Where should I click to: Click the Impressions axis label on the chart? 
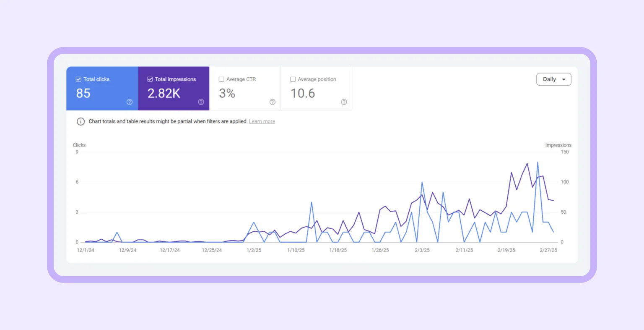(x=558, y=145)
